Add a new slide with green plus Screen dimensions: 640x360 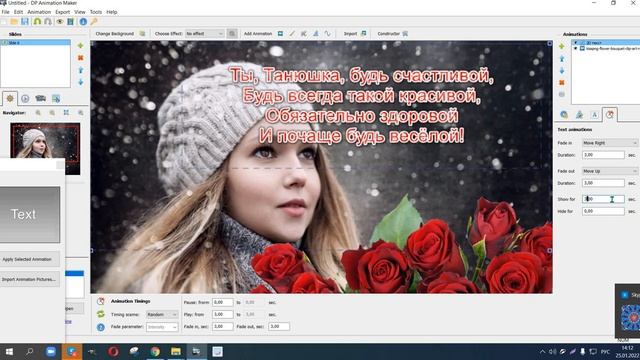(x=81, y=46)
